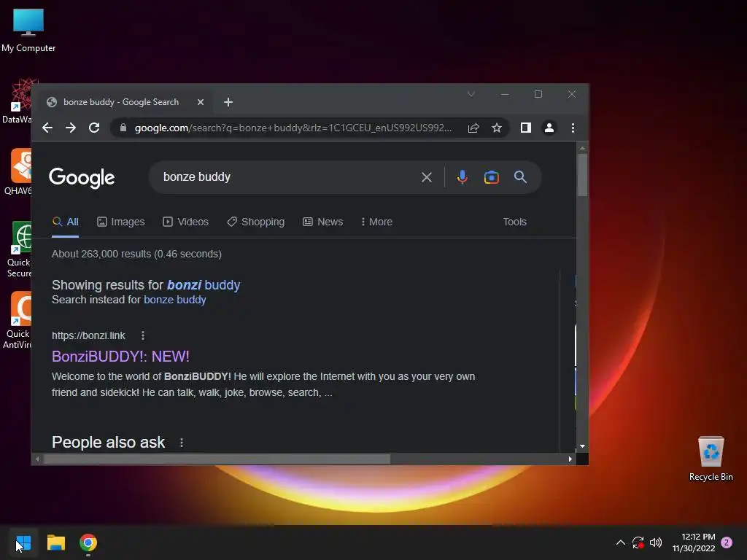Open Chrome three-dot menu
Screen dimensions: 747x560
573,128
